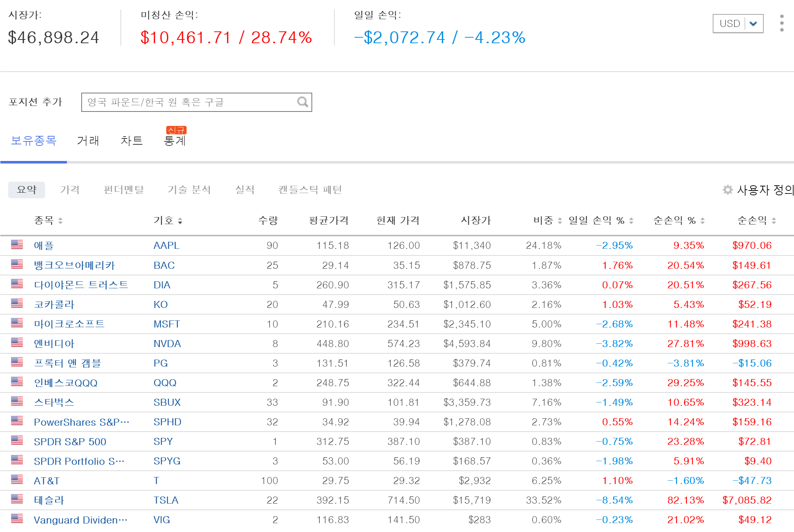This screenshot has height=532, width=794.
Task: Click the US flag beside SPDR S&P 500
Action: coord(17,440)
